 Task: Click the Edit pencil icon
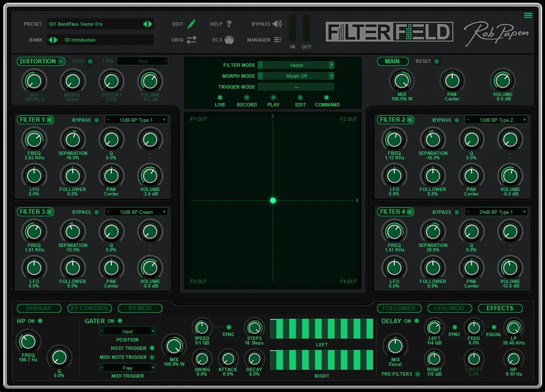tap(192, 24)
